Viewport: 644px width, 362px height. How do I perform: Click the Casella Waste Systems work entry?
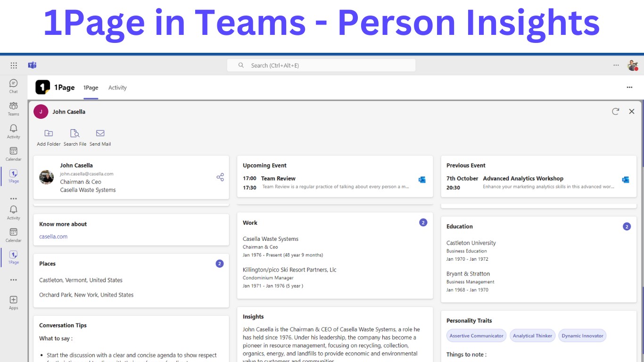click(271, 239)
